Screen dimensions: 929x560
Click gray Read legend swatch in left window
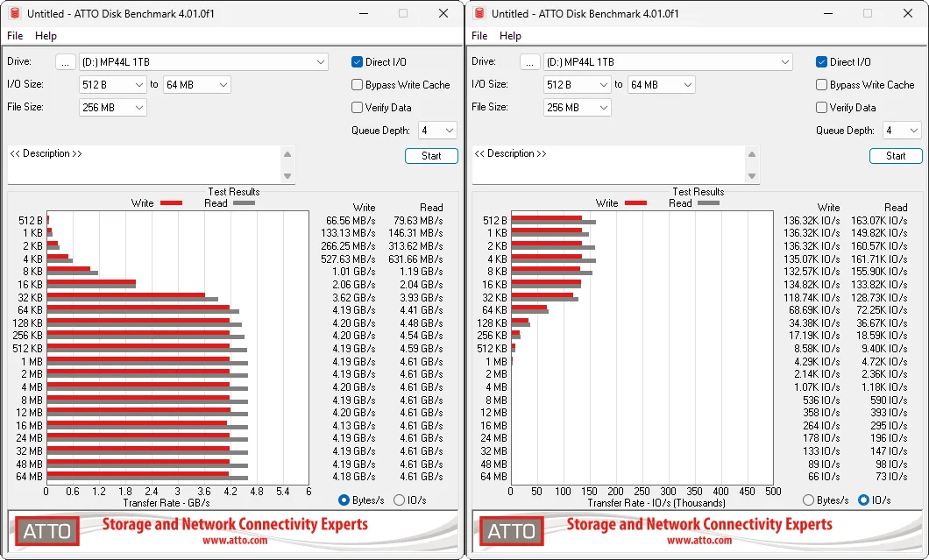[x=245, y=203]
